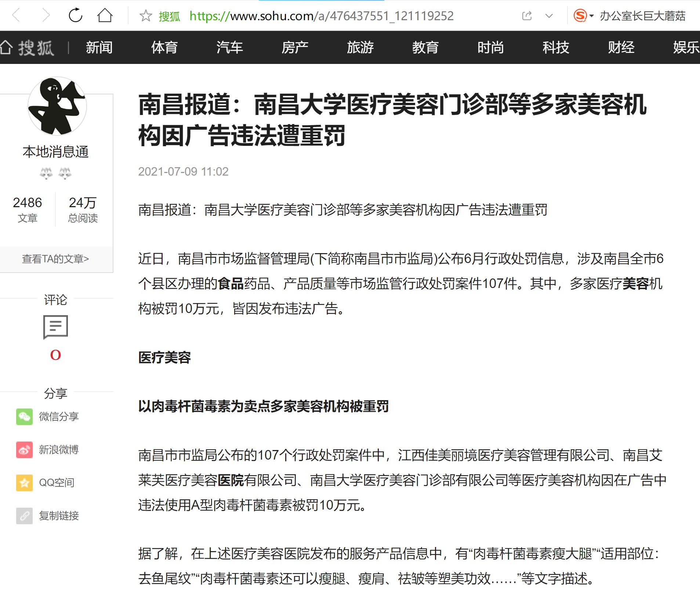Click the 搜狐 site label in address bar
The width and height of the screenshot is (700, 601).
click(x=169, y=16)
